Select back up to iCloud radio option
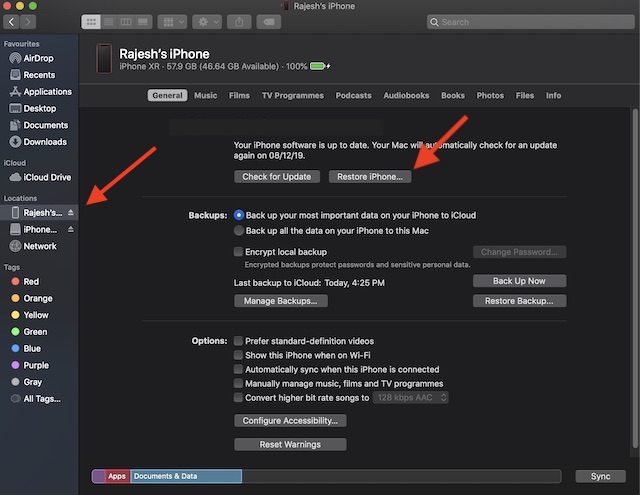This screenshot has width=640, height=495. click(239, 215)
